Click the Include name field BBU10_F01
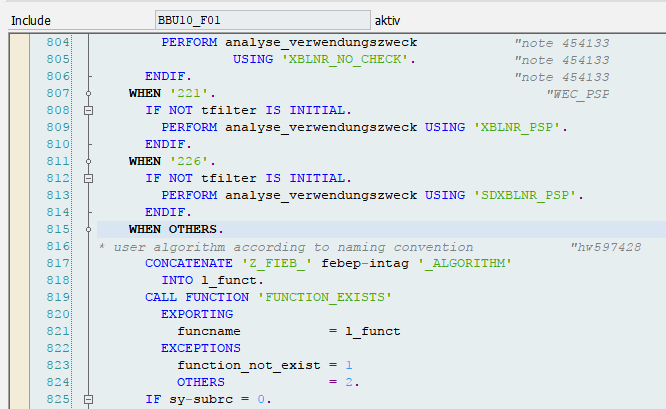The height and width of the screenshot is (409, 666). [261, 20]
